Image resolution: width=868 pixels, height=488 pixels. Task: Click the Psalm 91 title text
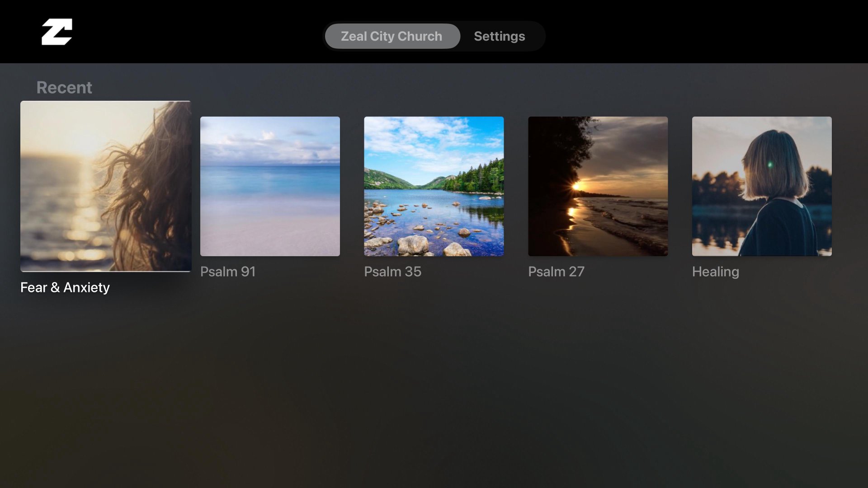click(x=228, y=272)
